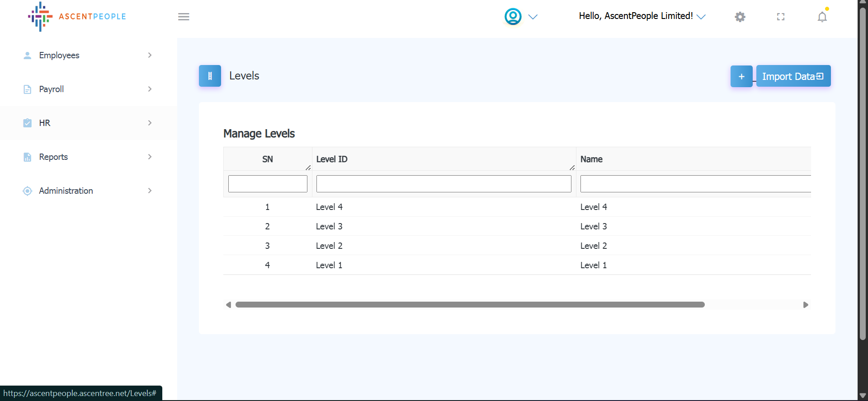Image resolution: width=868 pixels, height=401 pixels.
Task: Click the Level ID filter input field
Action: tap(443, 184)
